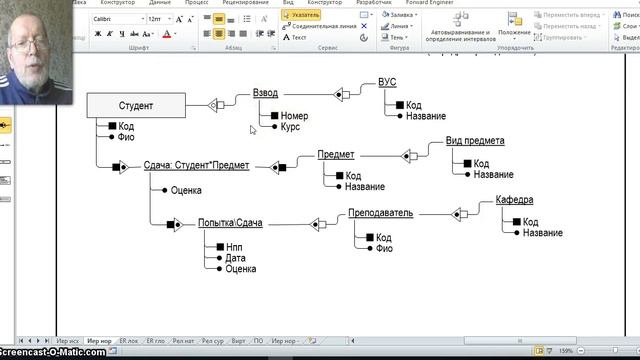The width and height of the screenshot is (640, 360).
Task: Select the Студент entity box
Action: [x=136, y=105]
